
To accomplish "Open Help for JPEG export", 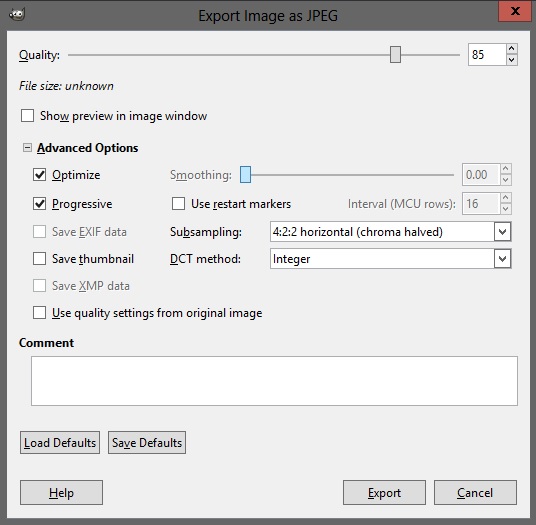I will (61, 493).
